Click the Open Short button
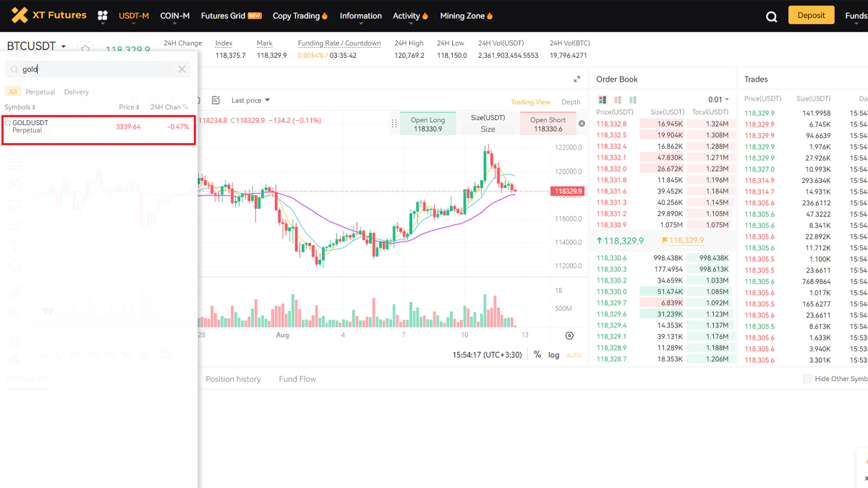 548,124
